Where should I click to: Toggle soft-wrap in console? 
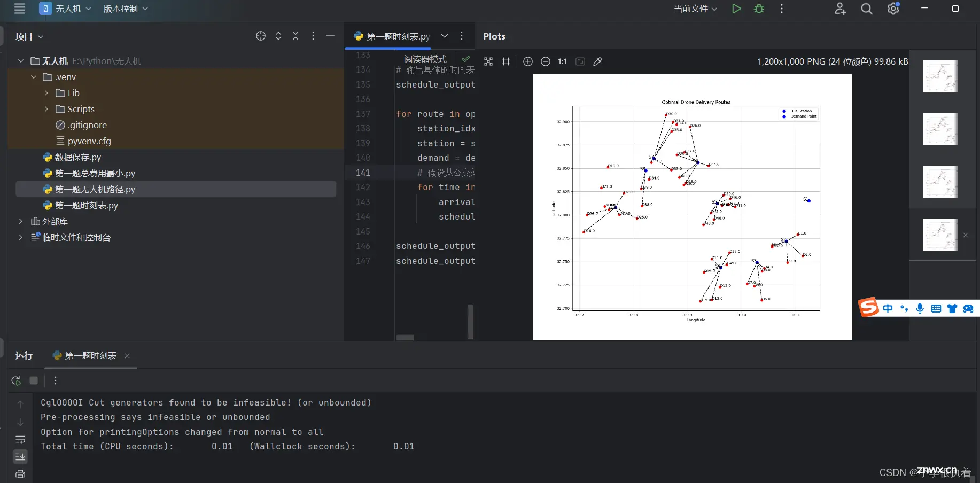coord(20,440)
